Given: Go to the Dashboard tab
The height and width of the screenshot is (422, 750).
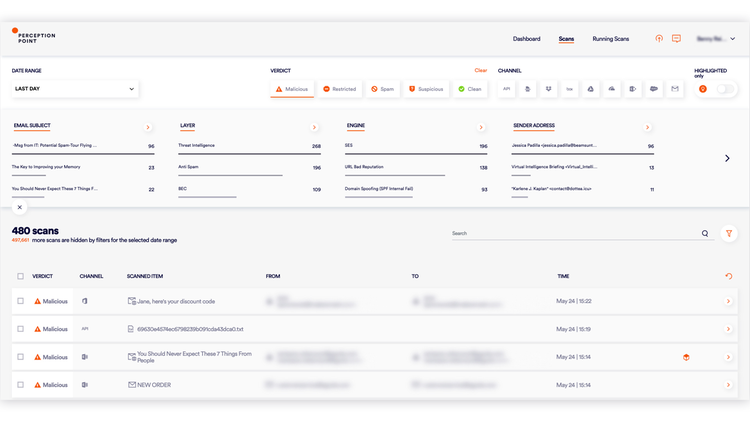Looking at the screenshot, I should pyautogui.click(x=526, y=39).
